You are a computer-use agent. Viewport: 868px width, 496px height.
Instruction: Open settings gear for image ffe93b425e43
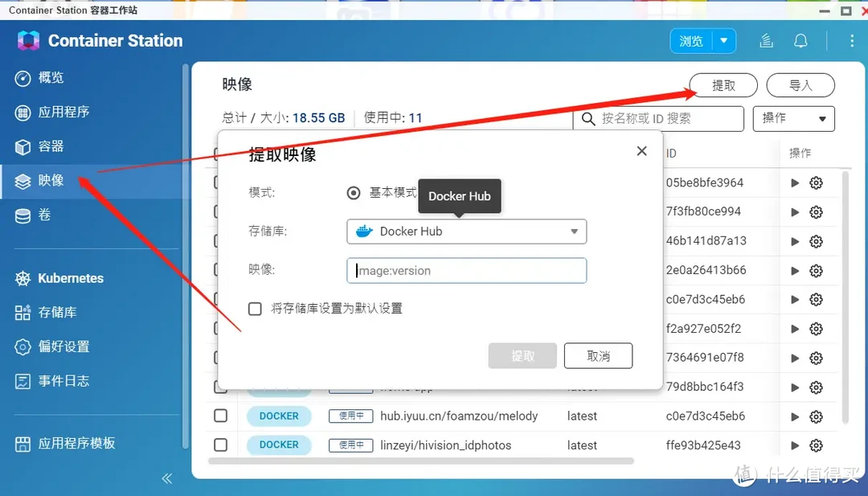(816, 445)
